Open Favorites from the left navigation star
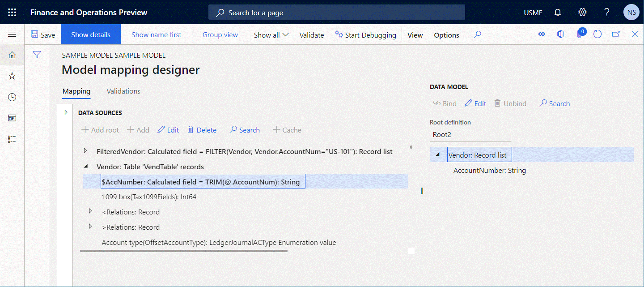644x287 pixels. [x=12, y=76]
